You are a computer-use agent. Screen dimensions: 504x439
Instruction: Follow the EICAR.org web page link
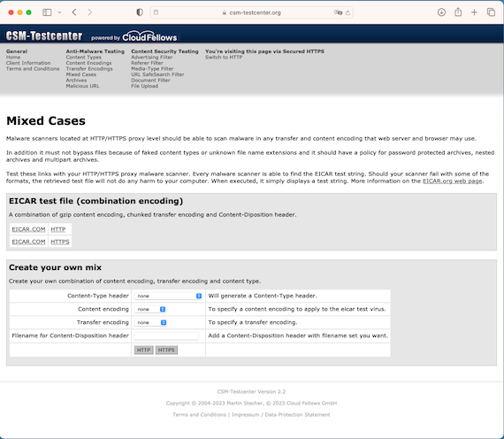pos(452,181)
